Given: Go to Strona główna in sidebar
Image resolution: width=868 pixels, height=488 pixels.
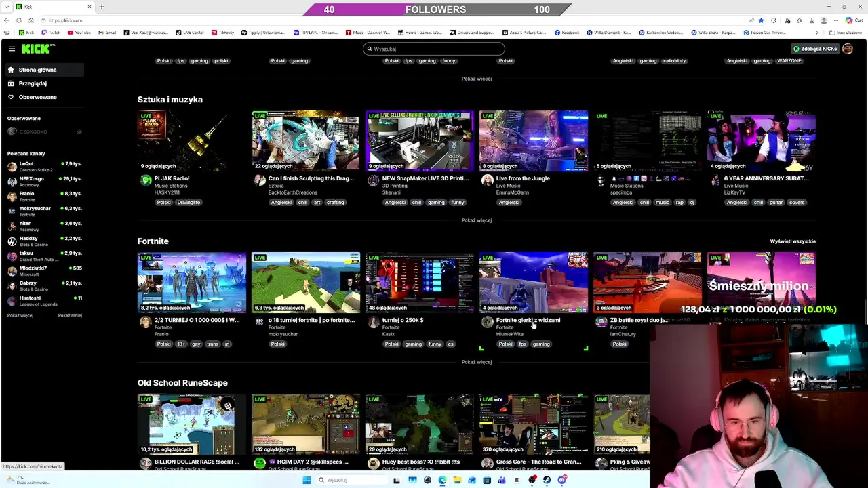Looking at the screenshot, I should click(x=44, y=70).
